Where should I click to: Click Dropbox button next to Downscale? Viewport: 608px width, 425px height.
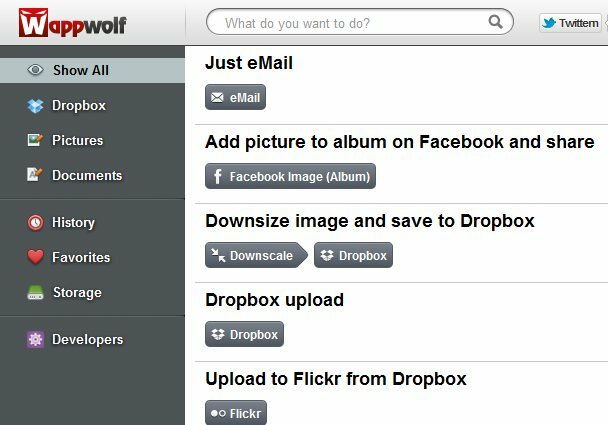point(353,255)
